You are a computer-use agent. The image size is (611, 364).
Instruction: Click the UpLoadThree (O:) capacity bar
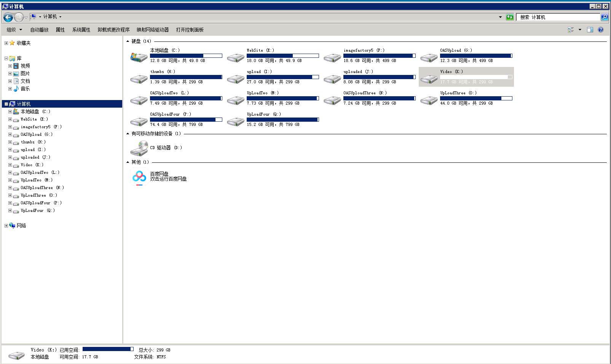[476, 98]
